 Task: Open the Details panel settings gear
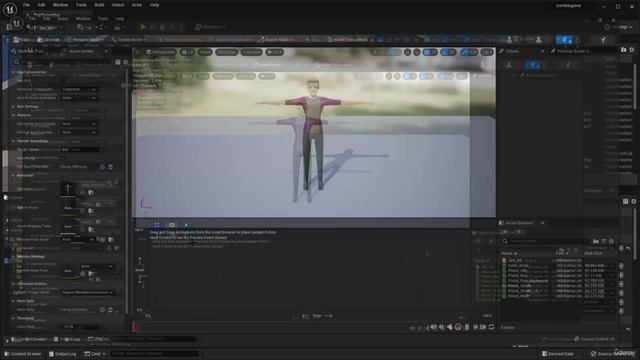pos(126,62)
